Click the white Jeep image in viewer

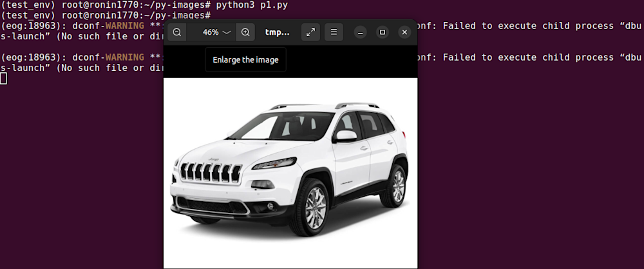tap(290, 173)
